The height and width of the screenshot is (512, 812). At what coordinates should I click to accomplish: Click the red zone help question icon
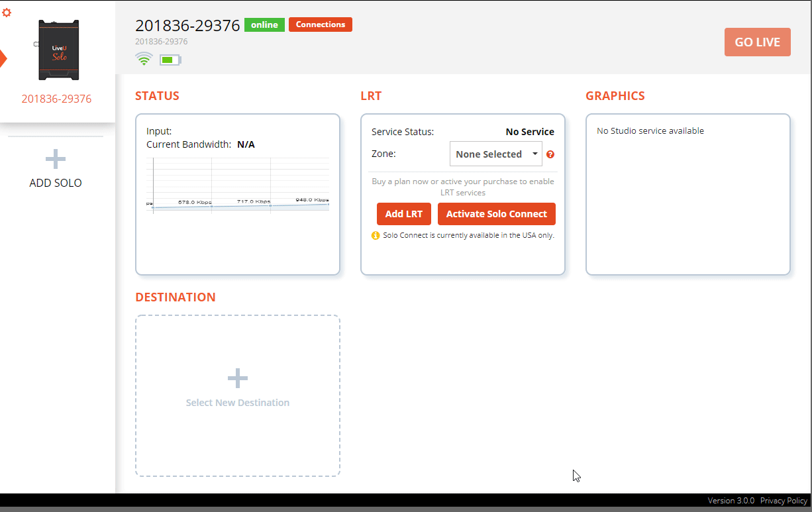pos(550,154)
